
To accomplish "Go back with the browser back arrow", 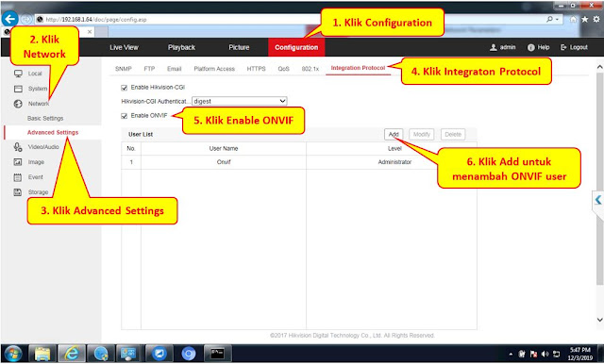I will coord(9,19).
